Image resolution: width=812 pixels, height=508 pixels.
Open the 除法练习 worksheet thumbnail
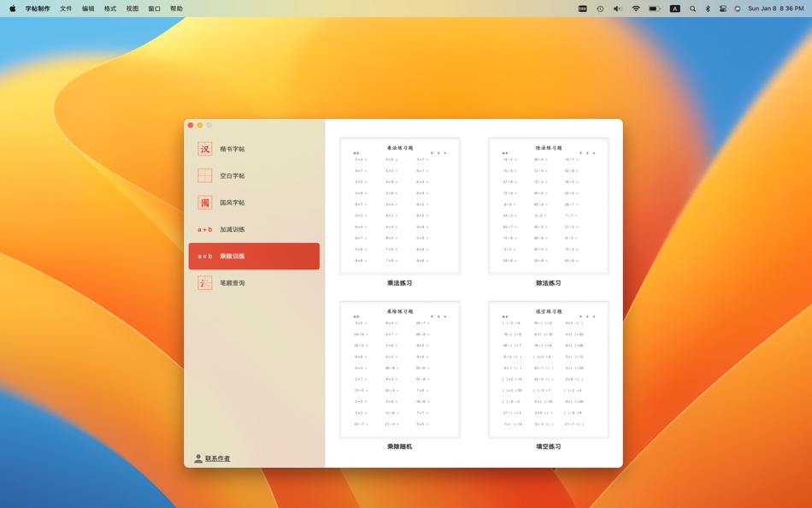tap(549, 206)
